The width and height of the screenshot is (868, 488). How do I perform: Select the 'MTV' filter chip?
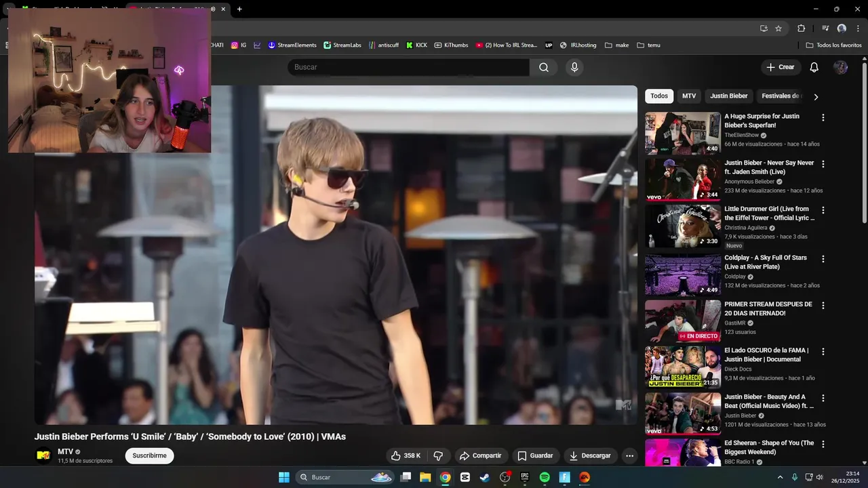pos(689,96)
